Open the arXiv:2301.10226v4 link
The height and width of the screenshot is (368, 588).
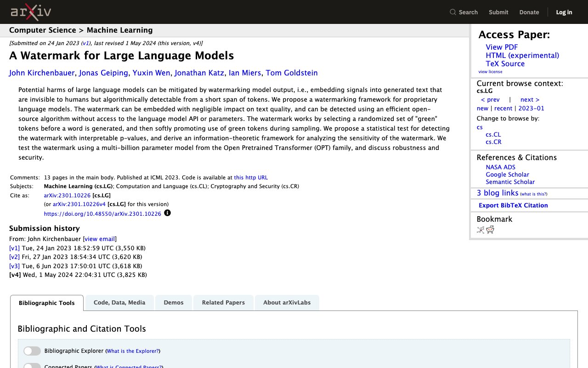79,204
